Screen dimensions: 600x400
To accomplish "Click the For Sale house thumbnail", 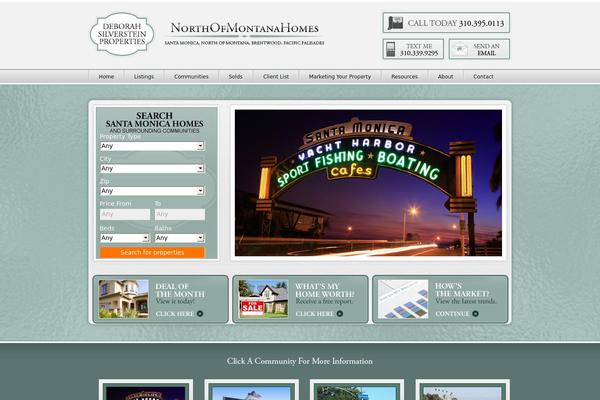I will click(x=263, y=299).
